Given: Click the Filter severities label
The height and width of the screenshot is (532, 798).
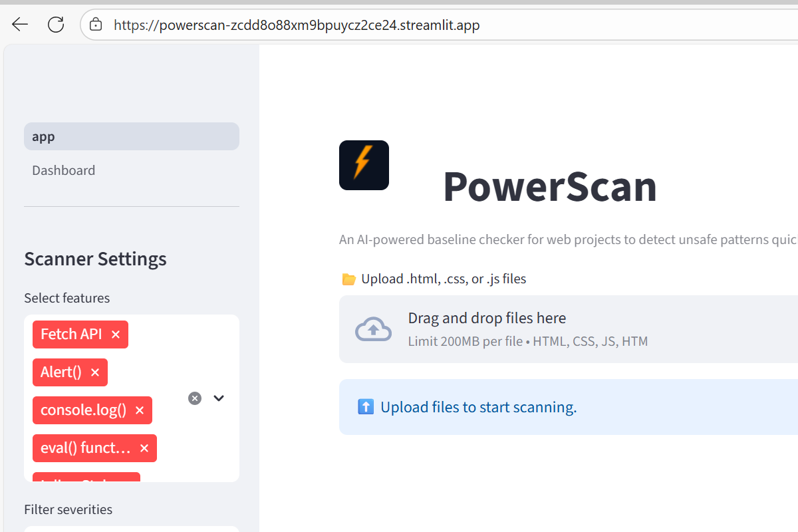Looking at the screenshot, I should pos(68,509).
